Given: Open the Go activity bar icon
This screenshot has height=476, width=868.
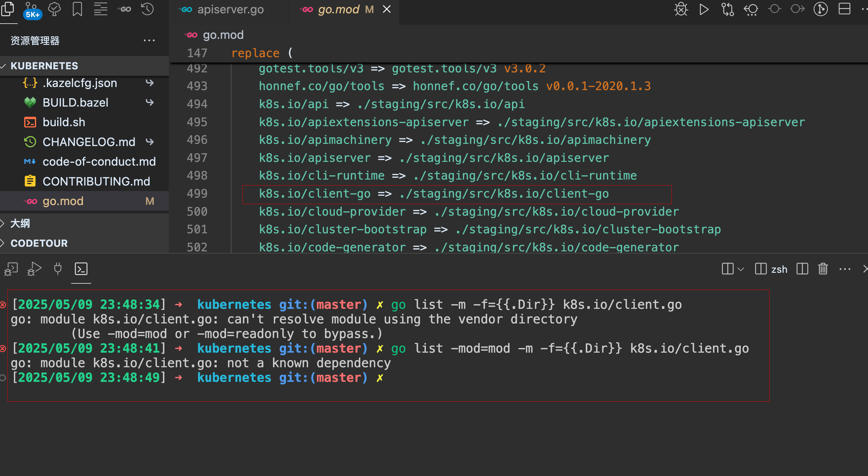Looking at the screenshot, I should (124, 9).
